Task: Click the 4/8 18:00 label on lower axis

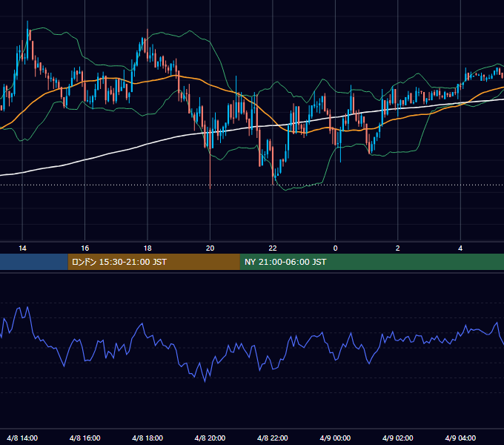Action: tap(147, 438)
